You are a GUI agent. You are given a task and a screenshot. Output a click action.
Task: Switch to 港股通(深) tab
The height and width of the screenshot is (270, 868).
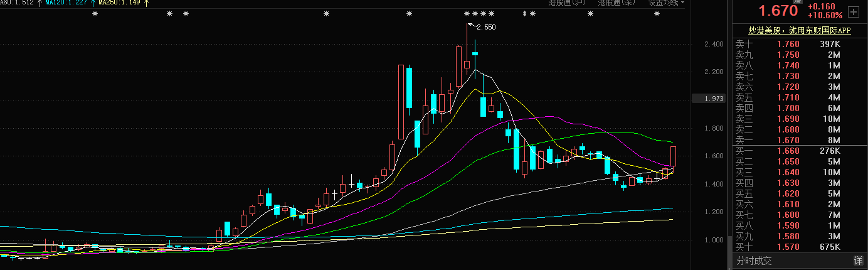click(617, 3)
